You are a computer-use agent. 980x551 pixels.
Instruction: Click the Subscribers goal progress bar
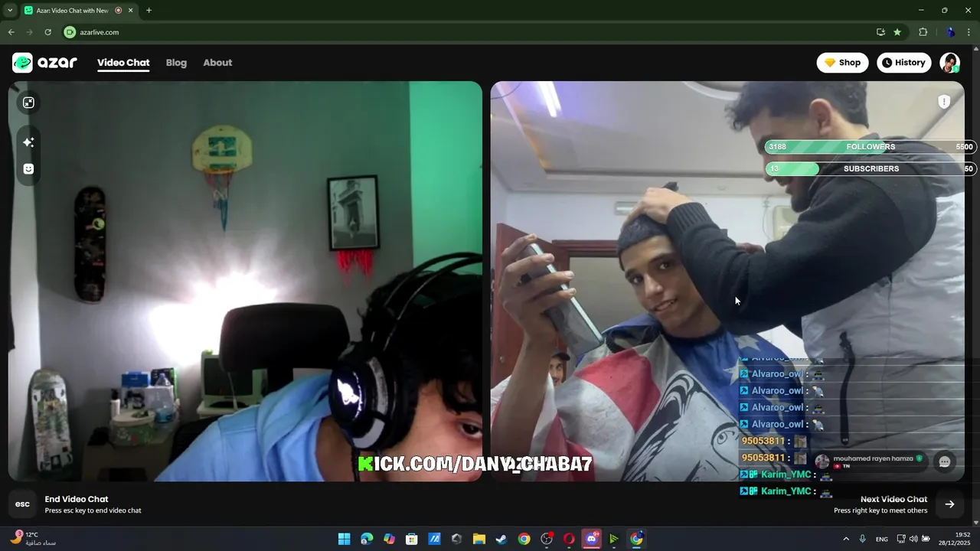pyautogui.click(x=871, y=168)
